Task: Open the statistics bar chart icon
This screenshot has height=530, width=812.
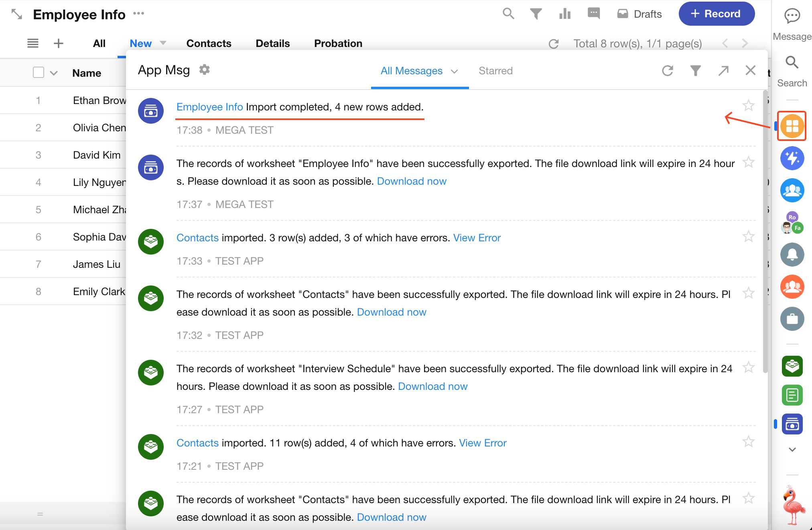Action: click(x=565, y=14)
